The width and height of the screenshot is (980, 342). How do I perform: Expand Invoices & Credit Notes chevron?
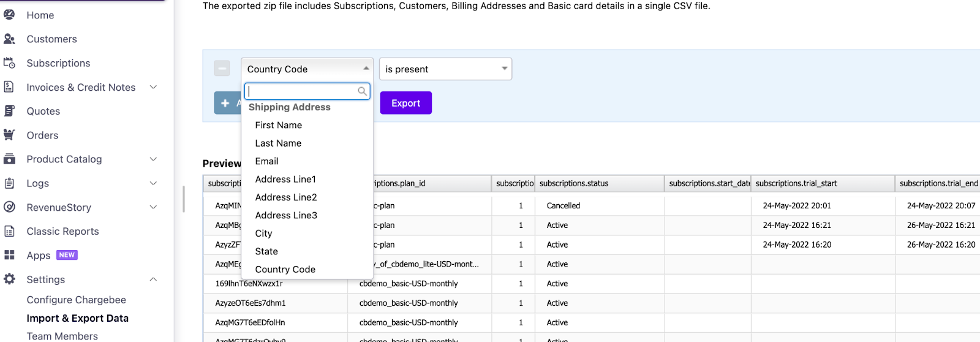[153, 87]
